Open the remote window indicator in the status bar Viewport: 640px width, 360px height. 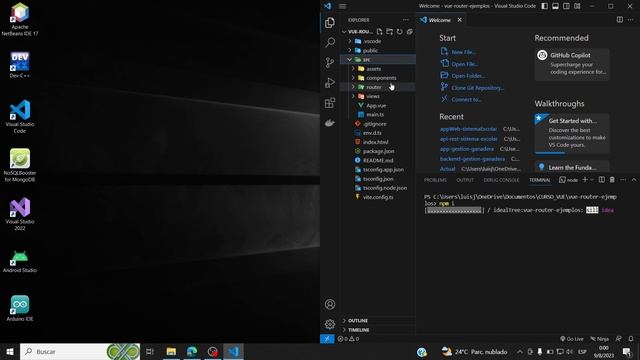(x=327, y=339)
